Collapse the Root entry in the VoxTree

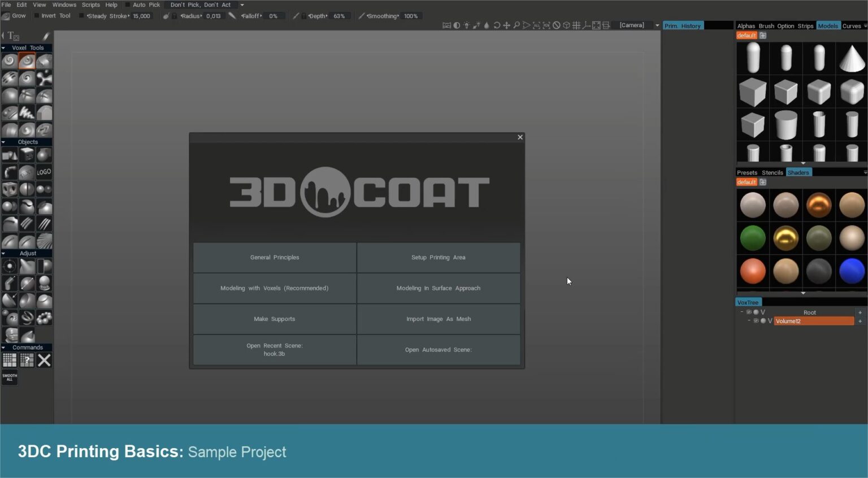click(742, 312)
